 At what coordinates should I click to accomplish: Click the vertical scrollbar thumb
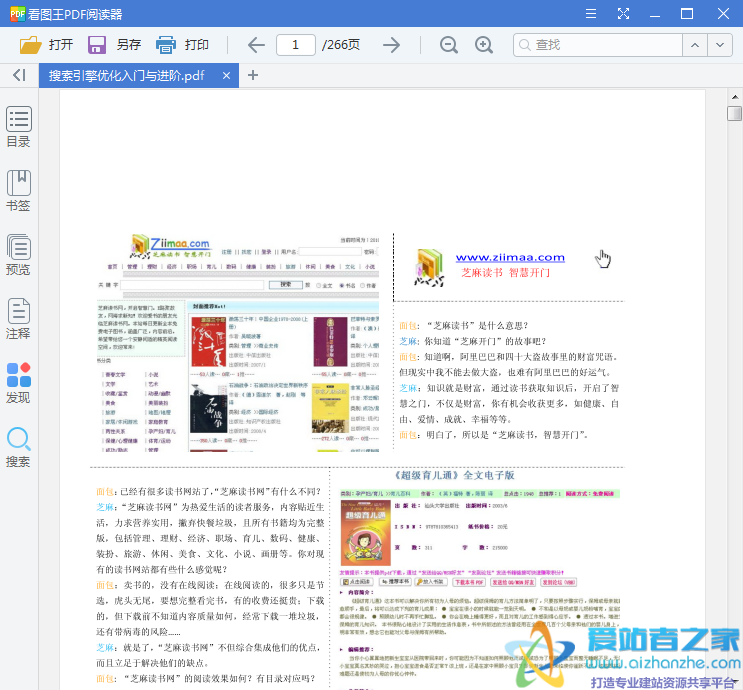(734, 114)
